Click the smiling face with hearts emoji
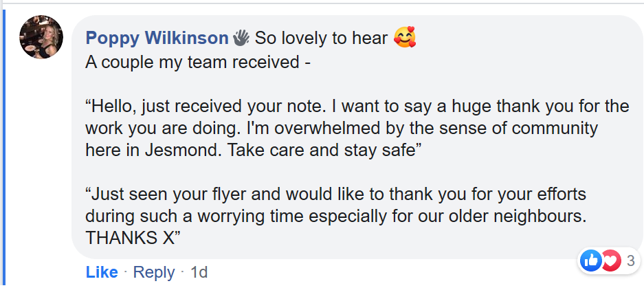This screenshot has width=644, height=288. click(x=405, y=37)
